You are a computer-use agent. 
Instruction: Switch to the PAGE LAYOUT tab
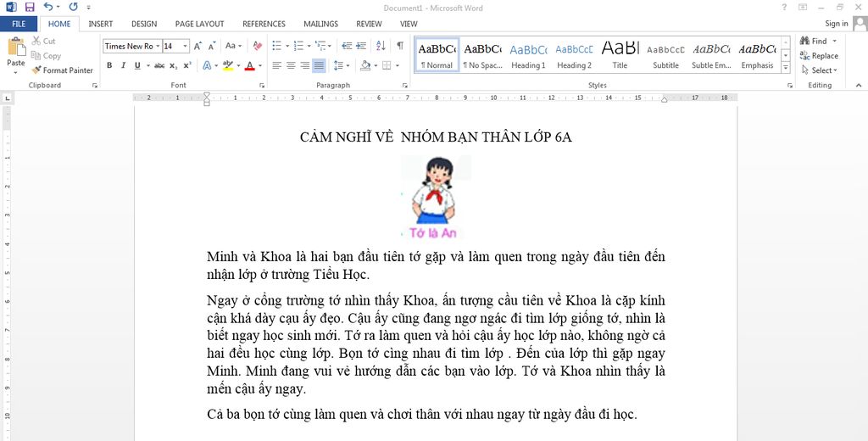(x=199, y=24)
